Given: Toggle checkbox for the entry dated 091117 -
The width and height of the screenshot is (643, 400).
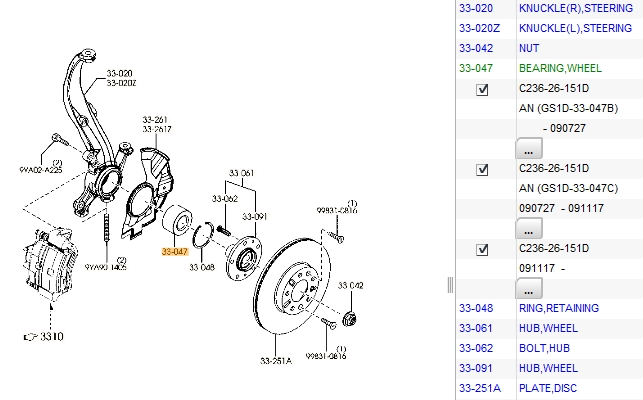Looking at the screenshot, I should (x=483, y=248).
